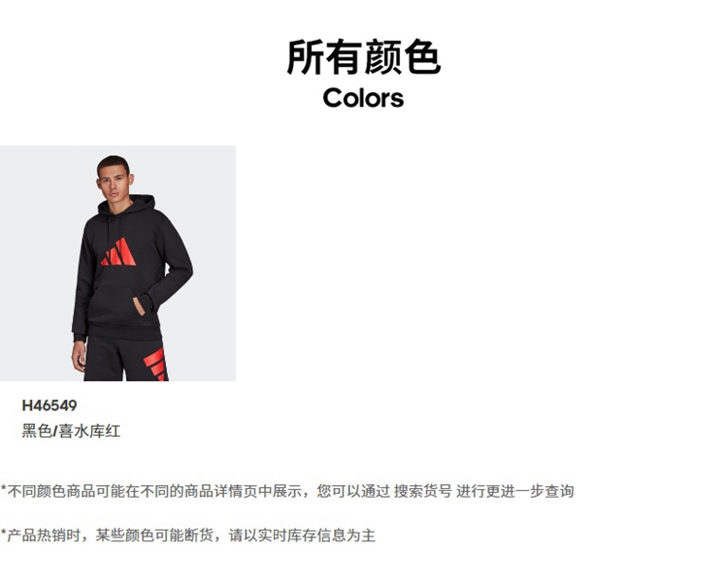This screenshot has height=583, width=728.
Task: Click the 进行更进一步查询 text
Action: (514, 491)
